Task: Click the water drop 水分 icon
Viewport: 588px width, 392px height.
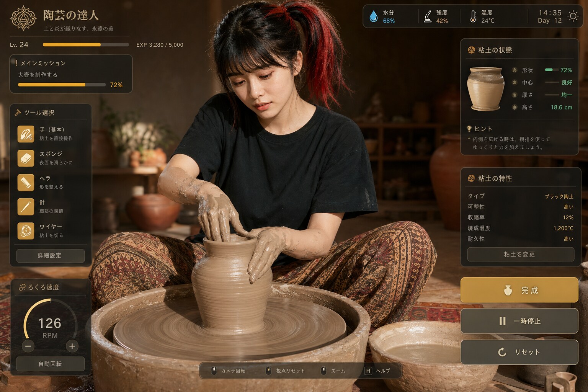Action: (x=373, y=16)
